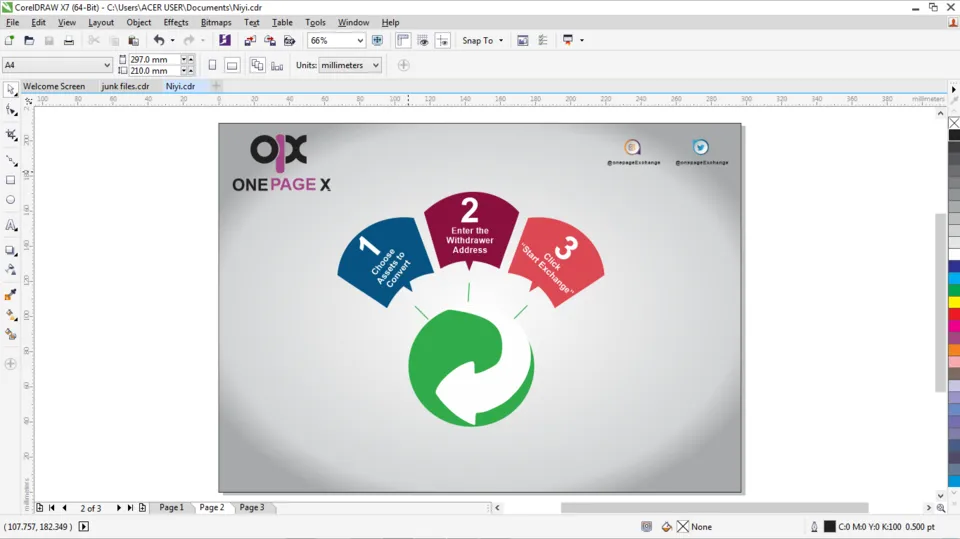Click the Full-screen preview icon
The width and height of the screenshot is (960, 539).
[378, 40]
